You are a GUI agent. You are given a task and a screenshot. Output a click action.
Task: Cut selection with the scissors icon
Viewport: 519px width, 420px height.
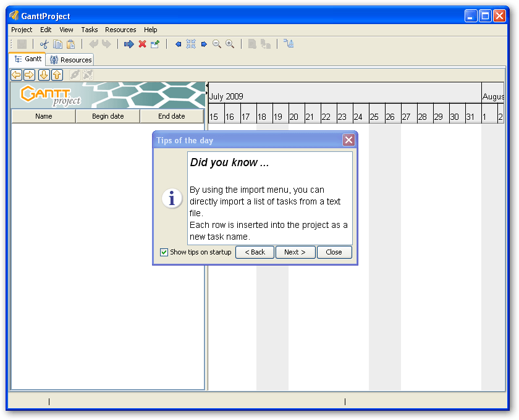[44, 44]
